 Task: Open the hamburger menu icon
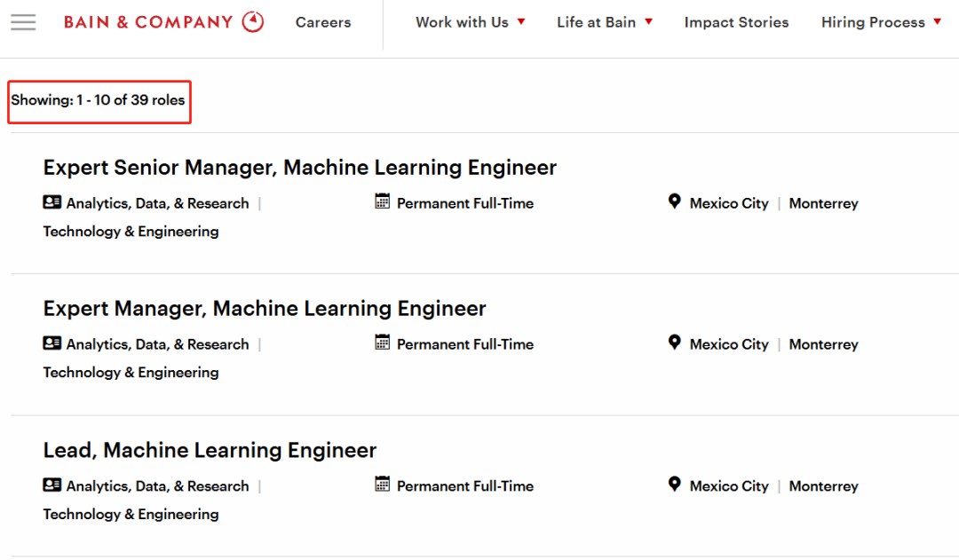[x=23, y=22]
